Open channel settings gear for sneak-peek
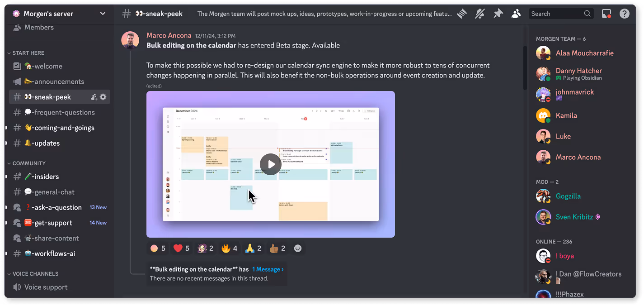The height and width of the screenshot is (306, 644). pyautogui.click(x=103, y=96)
